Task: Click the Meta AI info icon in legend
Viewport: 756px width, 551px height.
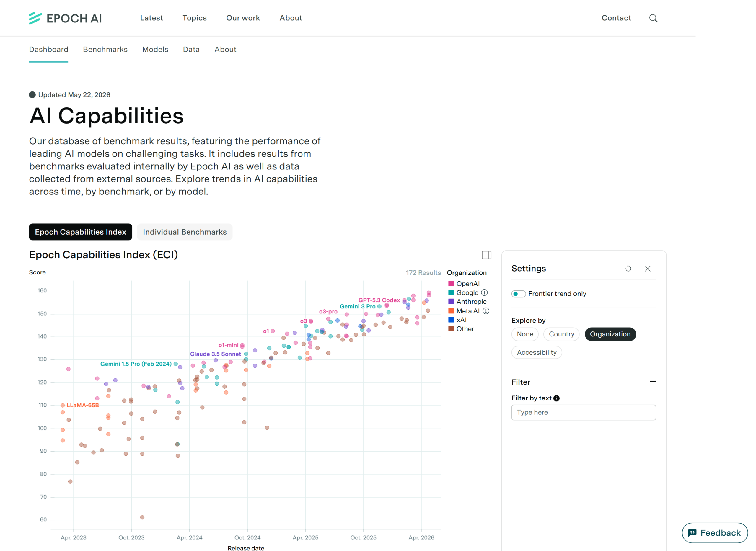Action: click(x=486, y=311)
